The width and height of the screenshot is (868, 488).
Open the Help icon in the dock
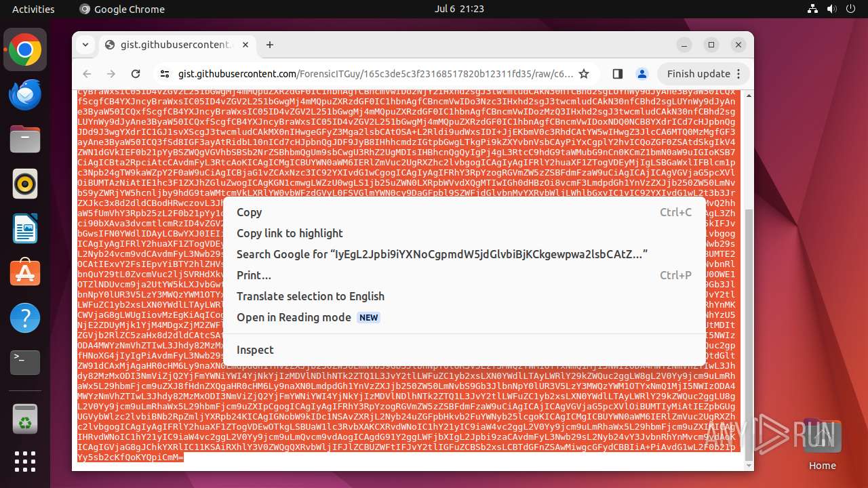pyautogui.click(x=25, y=319)
